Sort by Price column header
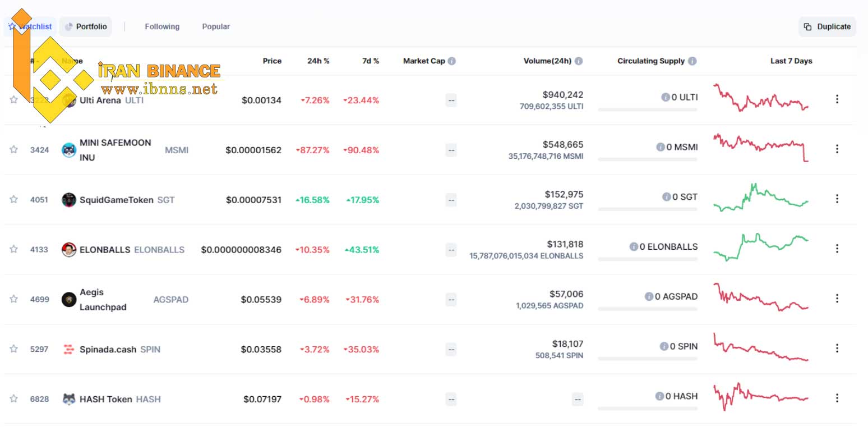The image size is (868, 431). click(272, 61)
